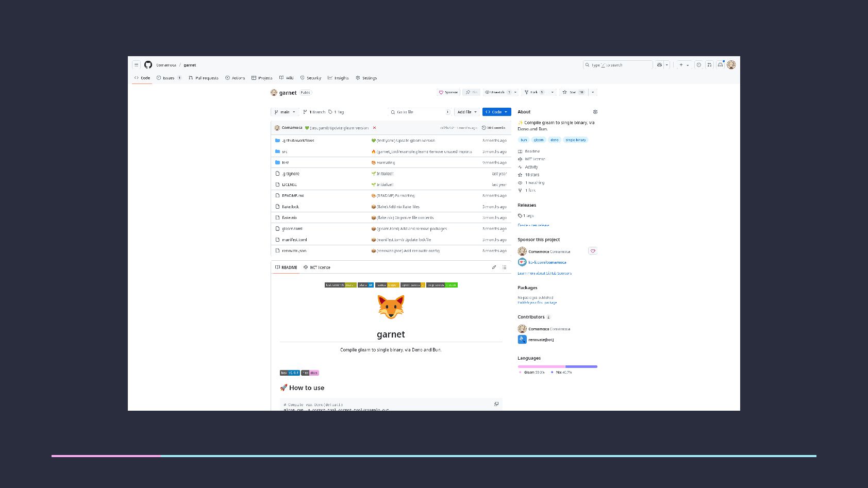Open the gleam.toml file
868x488 pixels.
tap(292, 229)
